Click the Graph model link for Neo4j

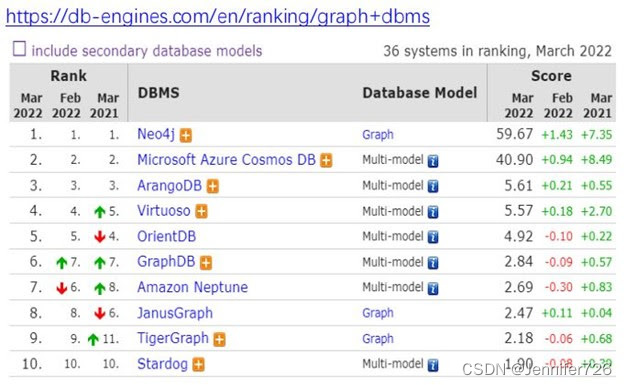click(378, 135)
